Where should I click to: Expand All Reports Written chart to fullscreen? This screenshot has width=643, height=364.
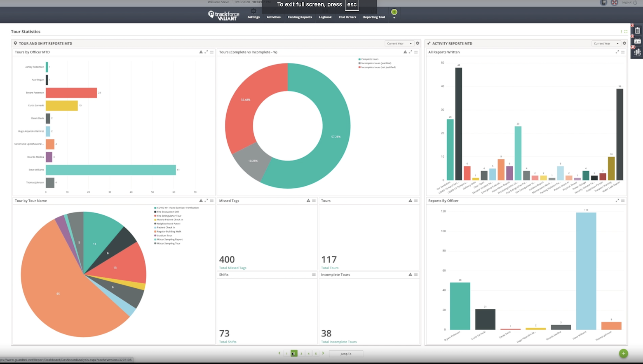click(617, 52)
